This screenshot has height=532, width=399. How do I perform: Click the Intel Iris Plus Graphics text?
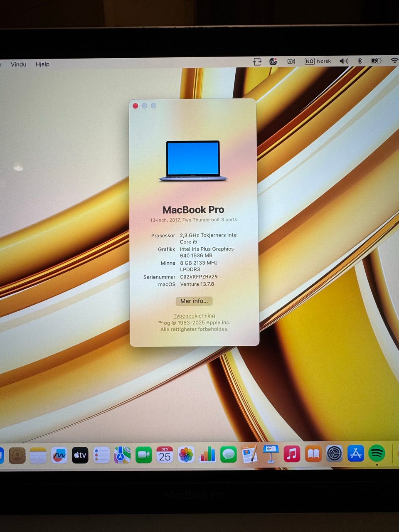(207, 252)
